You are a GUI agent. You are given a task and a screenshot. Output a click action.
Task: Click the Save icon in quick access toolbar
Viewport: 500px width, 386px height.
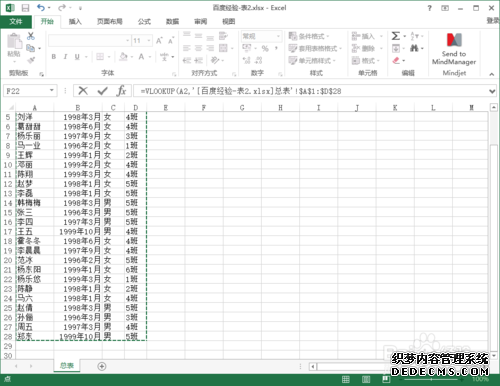pos(25,7)
